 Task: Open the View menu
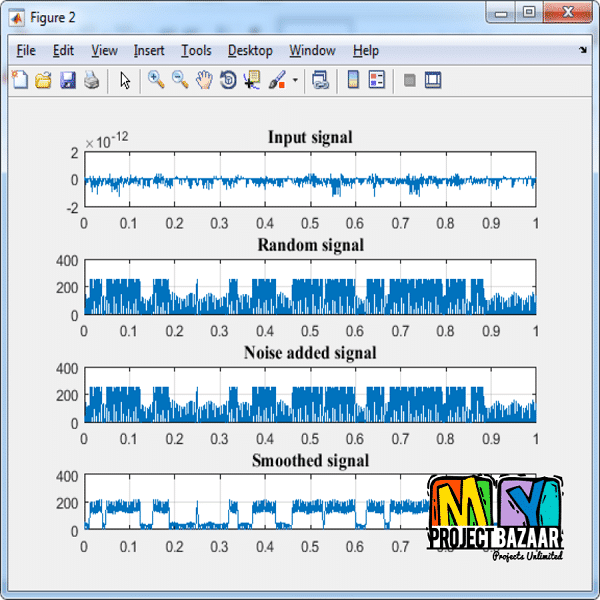click(104, 51)
